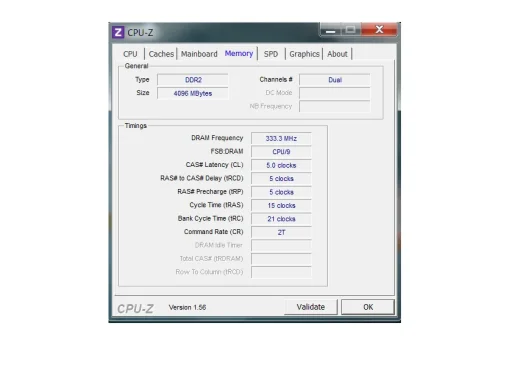Image resolution: width=512 pixels, height=384 pixels.
Task: Click the empty NB Frequency field
Action: [335, 107]
